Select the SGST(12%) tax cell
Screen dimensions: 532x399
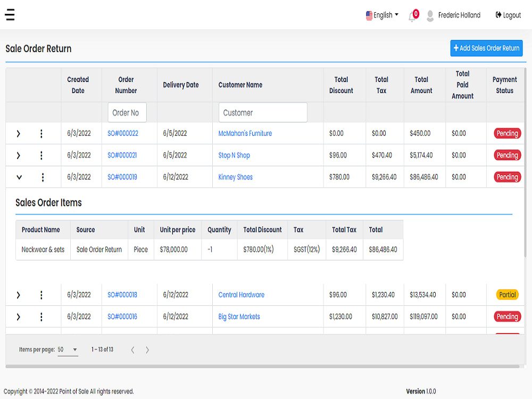click(307, 250)
